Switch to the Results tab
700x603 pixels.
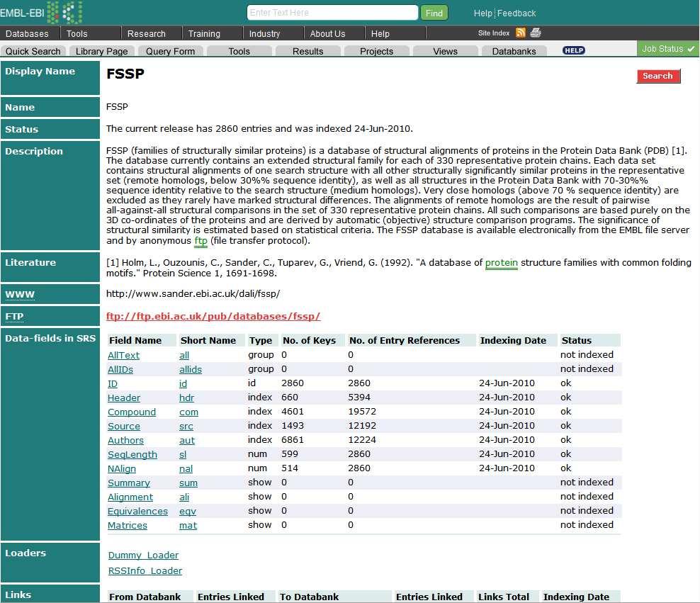[308, 51]
